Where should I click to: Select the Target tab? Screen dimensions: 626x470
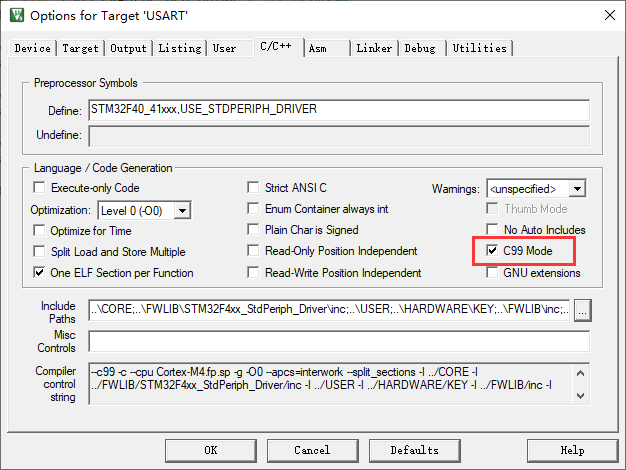tap(80, 48)
